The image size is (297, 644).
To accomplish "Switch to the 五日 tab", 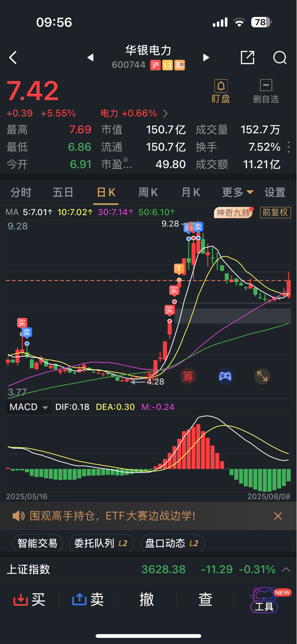I will point(63,192).
